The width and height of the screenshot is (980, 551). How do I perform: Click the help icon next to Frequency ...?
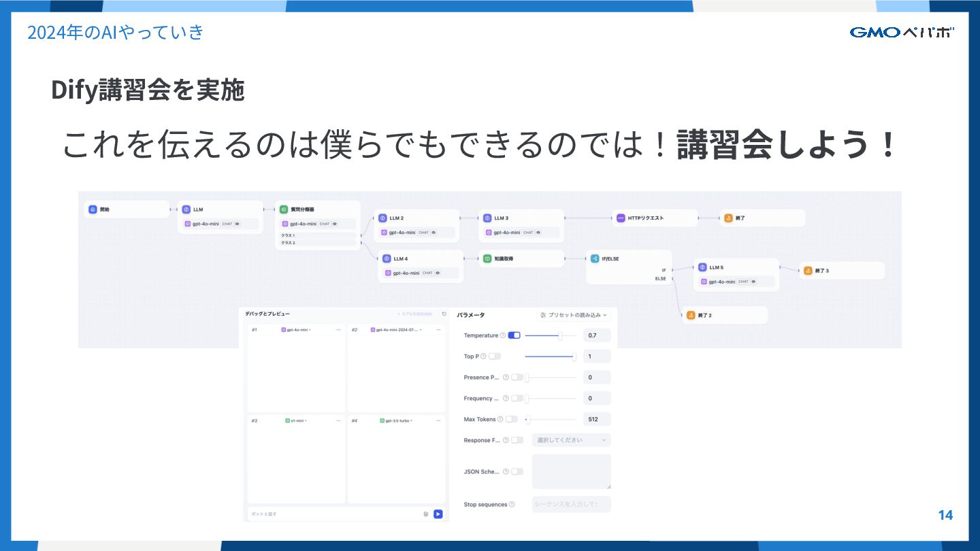pos(506,399)
